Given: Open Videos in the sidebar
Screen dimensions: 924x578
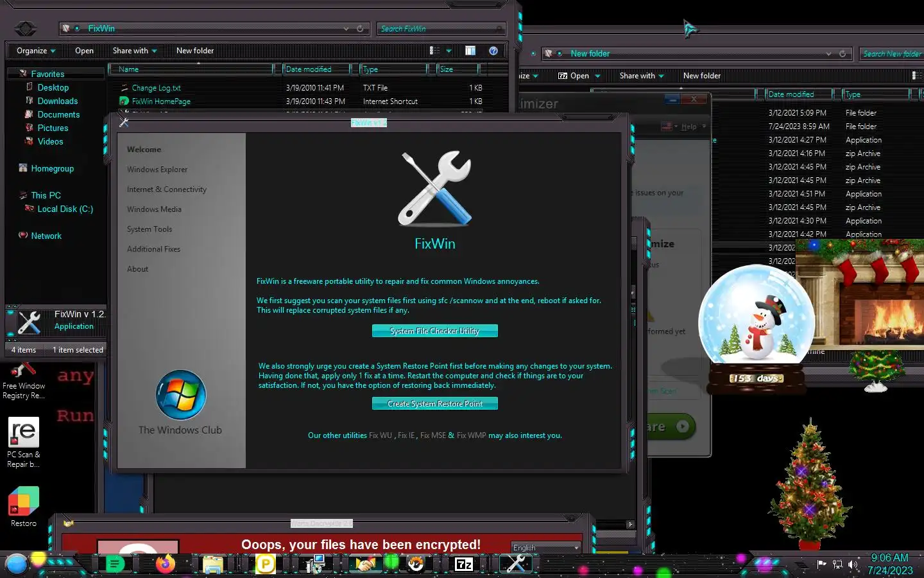Looking at the screenshot, I should [x=50, y=141].
